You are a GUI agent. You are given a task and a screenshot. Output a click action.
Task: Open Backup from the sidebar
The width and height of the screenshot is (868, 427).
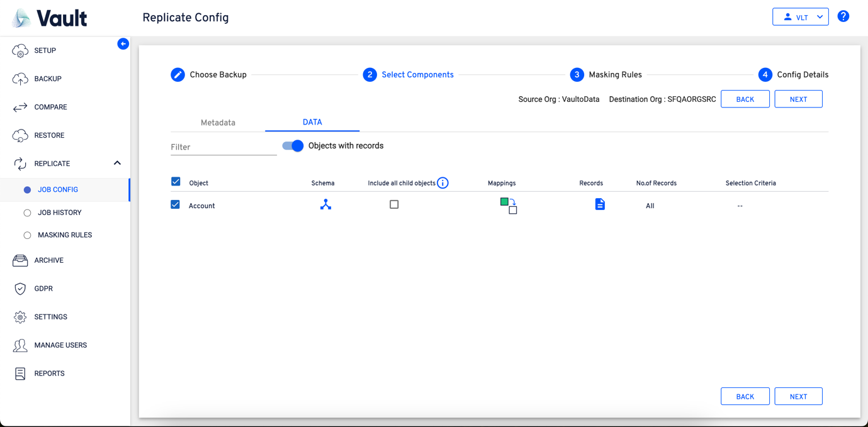click(48, 79)
